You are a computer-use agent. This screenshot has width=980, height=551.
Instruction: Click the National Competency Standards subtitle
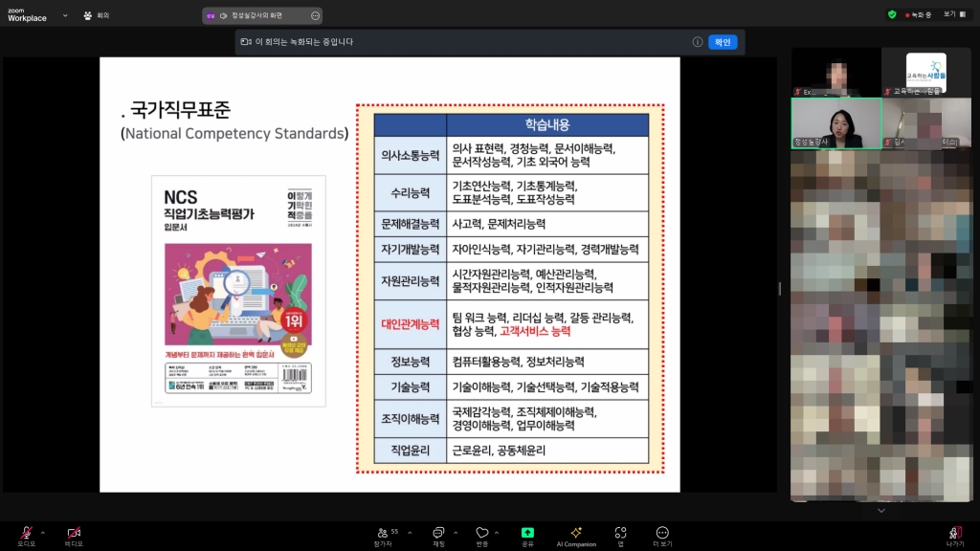(234, 133)
